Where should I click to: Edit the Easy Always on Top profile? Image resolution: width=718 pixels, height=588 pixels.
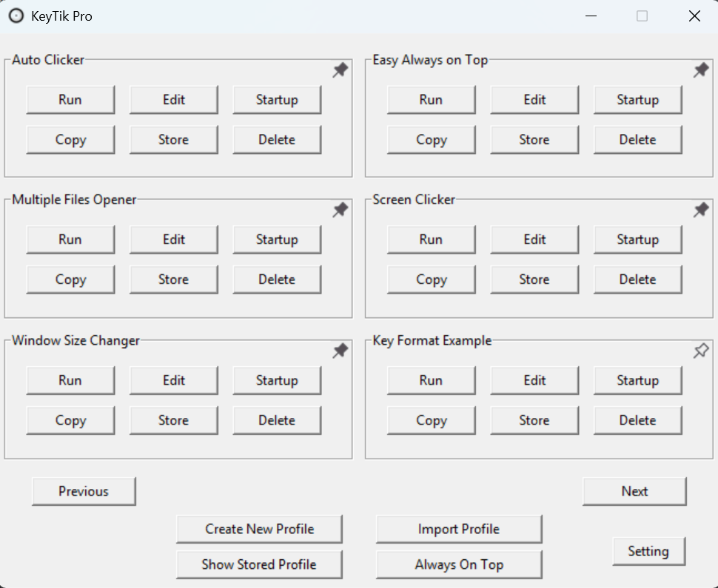click(535, 99)
